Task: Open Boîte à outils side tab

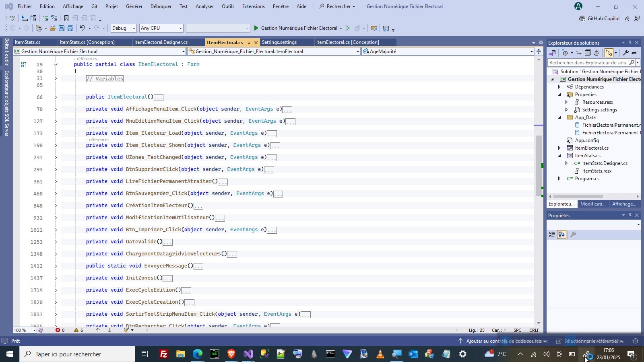Action: 6,51
